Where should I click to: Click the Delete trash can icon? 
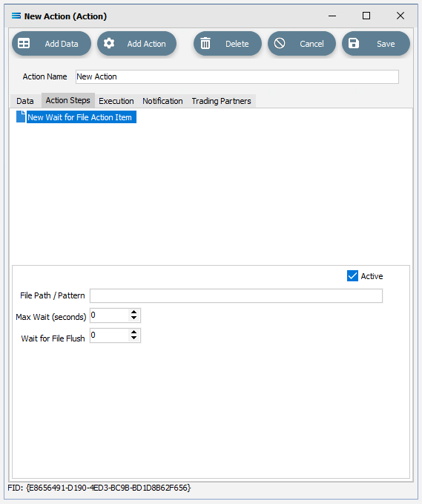(x=205, y=43)
